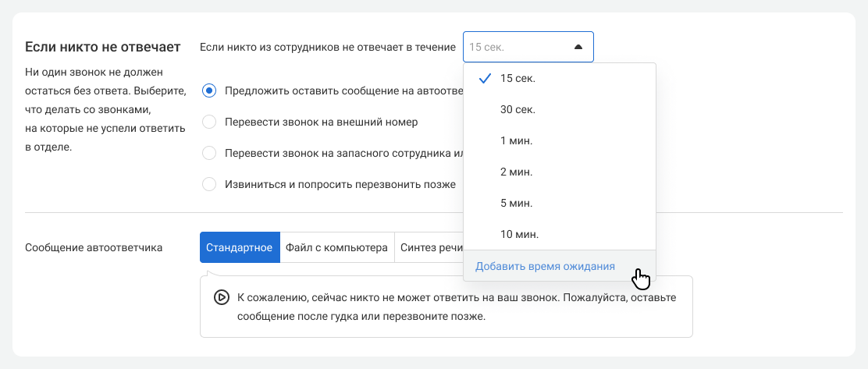Switch to the 'Стандартное' message tab
The height and width of the screenshot is (369, 868).
(x=239, y=247)
